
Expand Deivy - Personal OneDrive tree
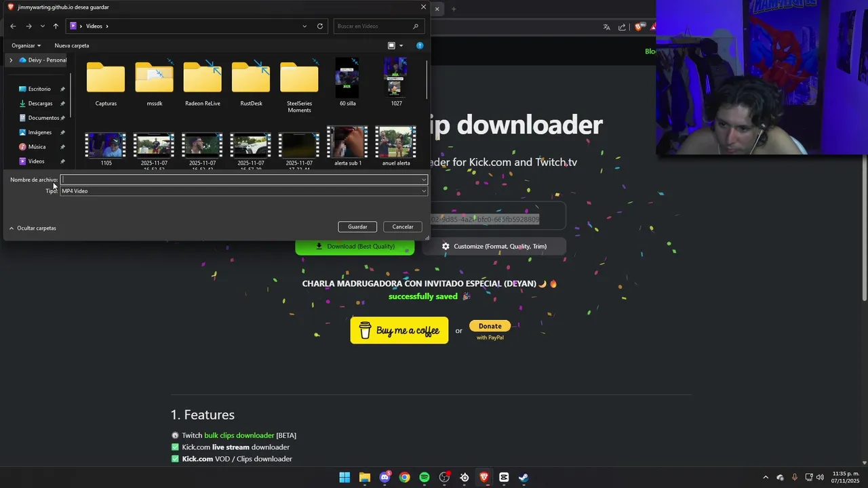pyautogui.click(x=11, y=60)
